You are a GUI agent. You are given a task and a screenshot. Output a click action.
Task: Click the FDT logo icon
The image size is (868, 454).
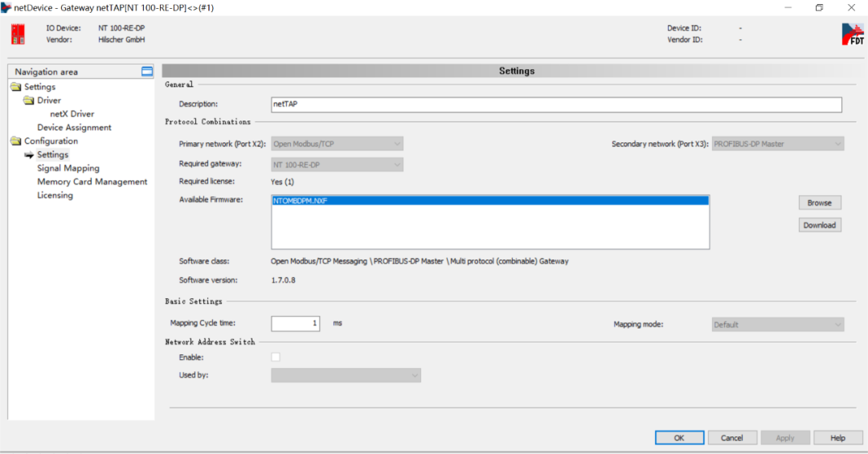853,35
